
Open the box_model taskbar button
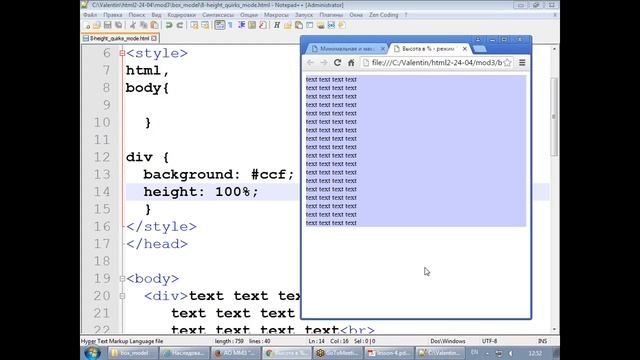click(x=133, y=353)
